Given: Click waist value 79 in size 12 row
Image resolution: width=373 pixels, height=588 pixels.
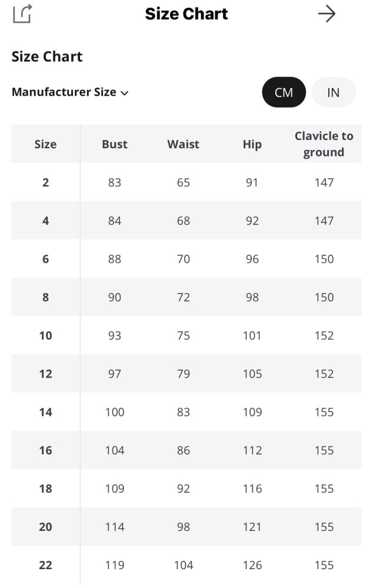Looking at the screenshot, I should click(x=183, y=374).
